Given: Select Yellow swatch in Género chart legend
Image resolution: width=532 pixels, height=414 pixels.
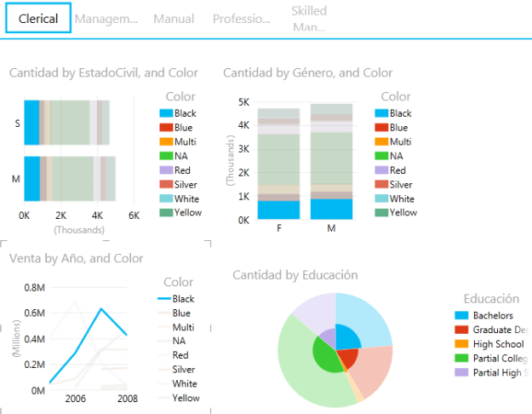Looking at the screenshot, I should pyautogui.click(x=380, y=213).
